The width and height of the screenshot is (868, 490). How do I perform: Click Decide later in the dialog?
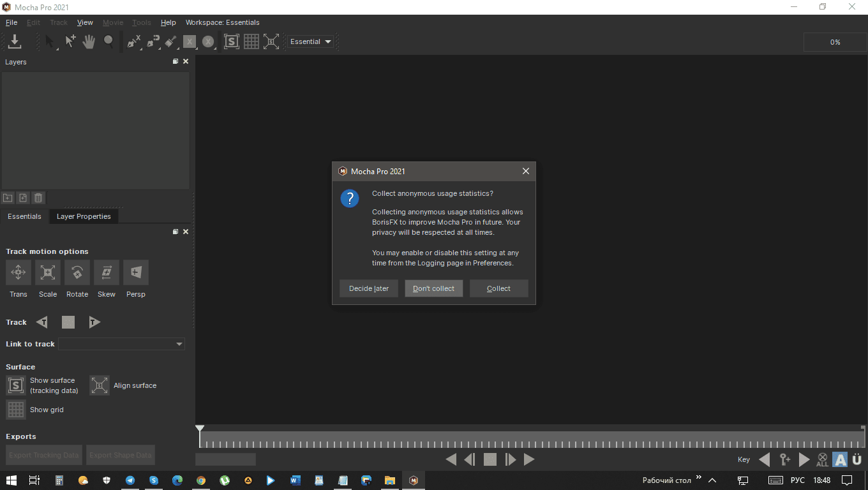tap(369, 288)
